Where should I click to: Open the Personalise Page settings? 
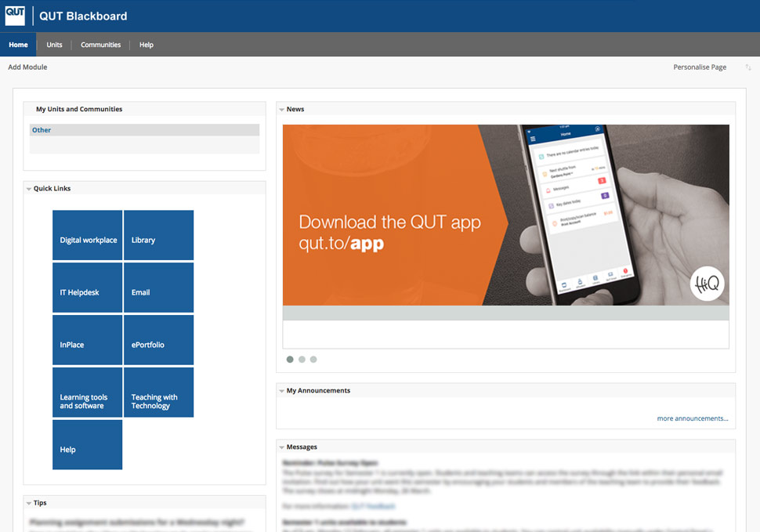pos(699,67)
